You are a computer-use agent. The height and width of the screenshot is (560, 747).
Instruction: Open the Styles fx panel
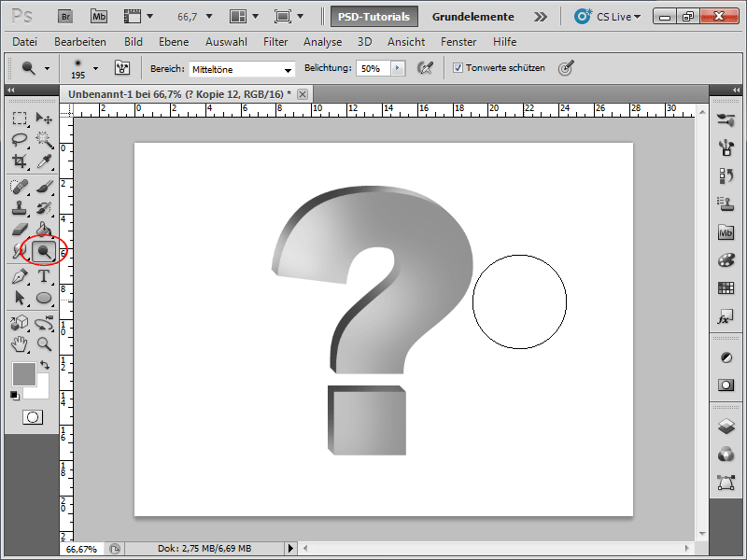pyautogui.click(x=726, y=316)
